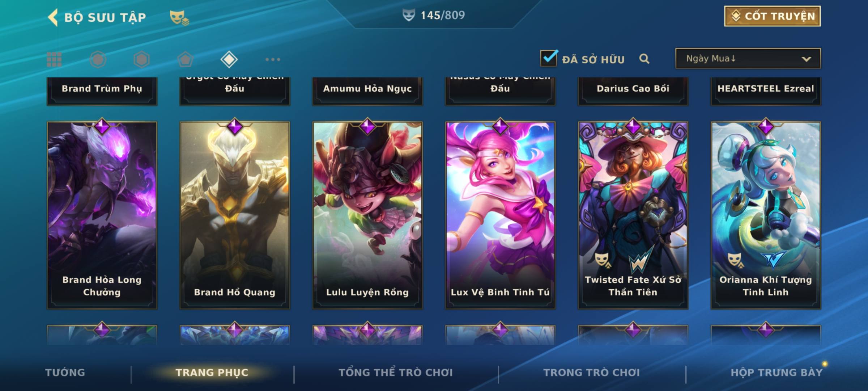Open the skin search magnifier
868x391 pixels.
coord(644,59)
